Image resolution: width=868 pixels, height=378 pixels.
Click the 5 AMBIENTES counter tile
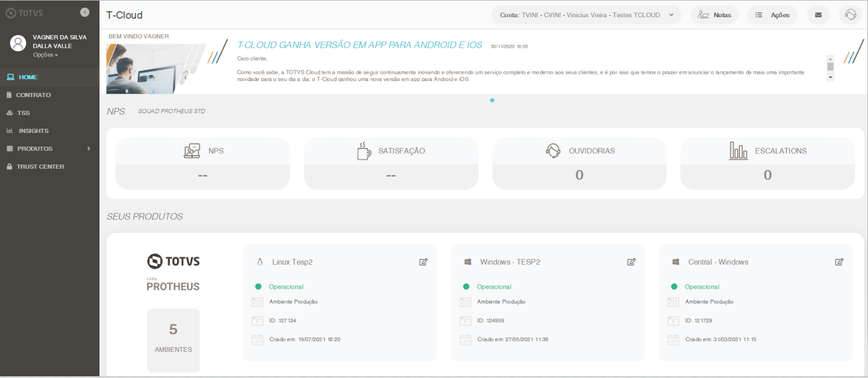click(x=173, y=340)
